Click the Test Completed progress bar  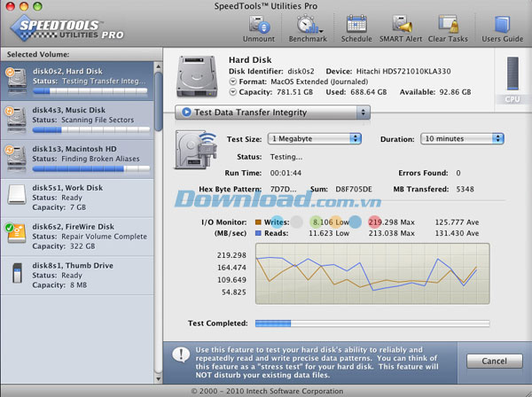[x=372, y=323]
